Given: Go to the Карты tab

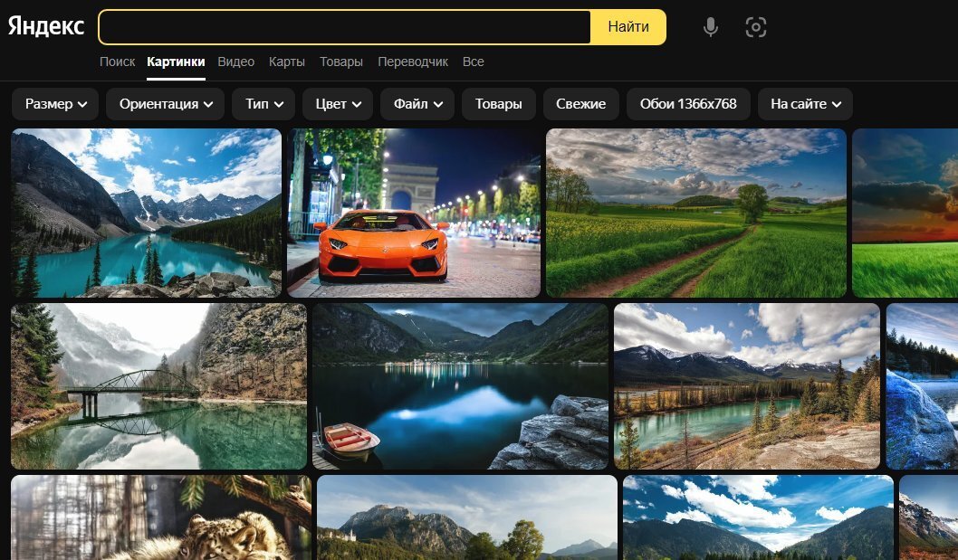Looking at the screenshot, I should (x=286, y=62).
